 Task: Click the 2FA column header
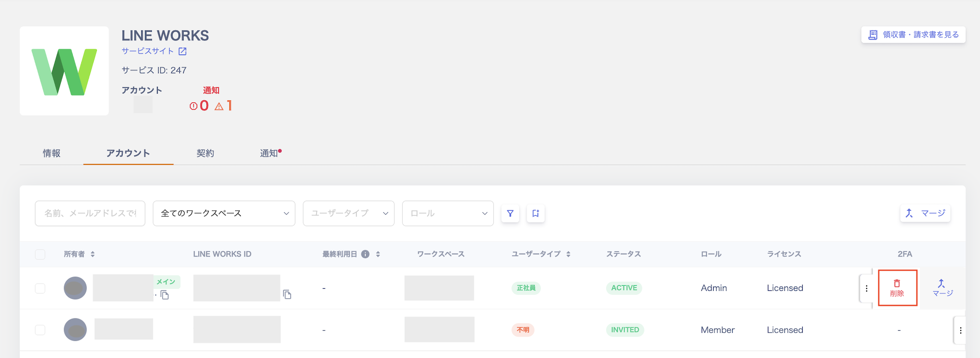click(905, 254)
